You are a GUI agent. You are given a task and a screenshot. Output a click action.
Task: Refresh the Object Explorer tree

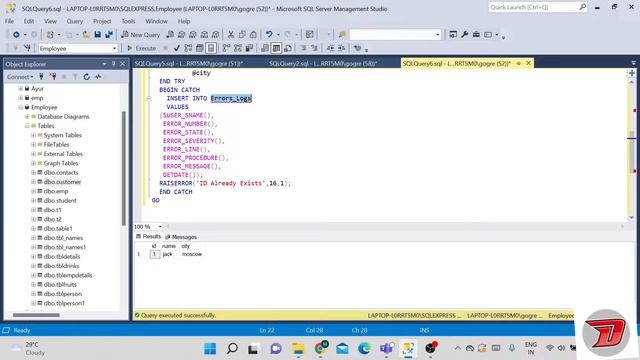87,77
